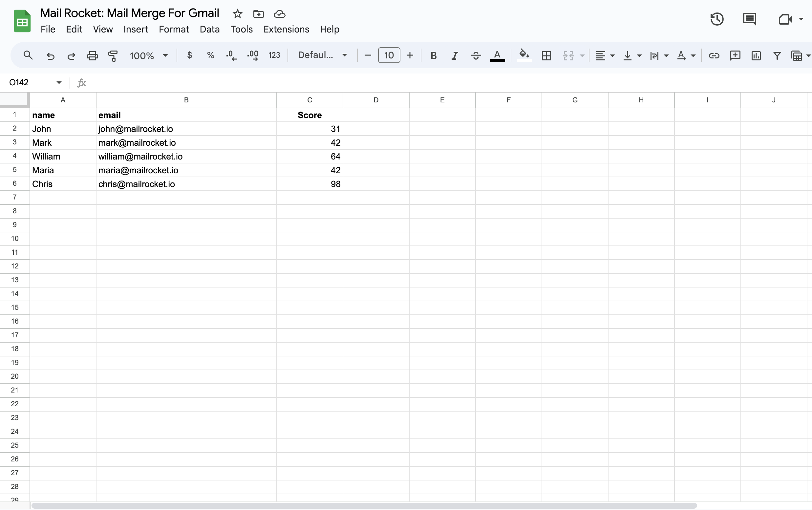Toggle bold formatting

click(x=434, y=55)
